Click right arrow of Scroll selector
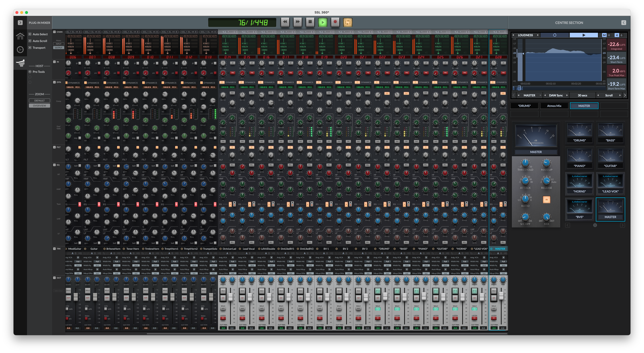This screenshot has height=353, width=644. coord(620,95)
